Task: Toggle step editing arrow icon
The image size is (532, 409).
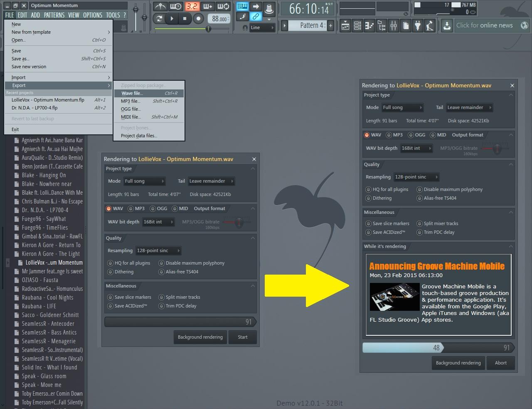Action: [256, 6]
